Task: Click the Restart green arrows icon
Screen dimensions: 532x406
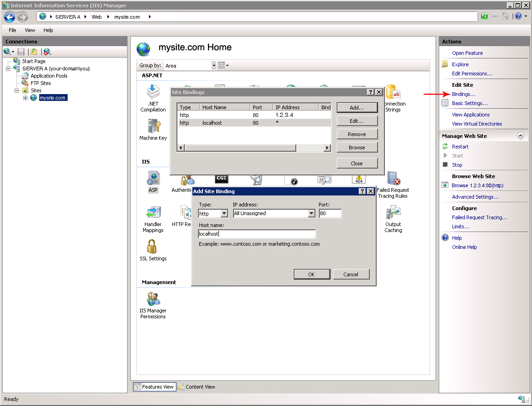Action: [x=445, y=147]
